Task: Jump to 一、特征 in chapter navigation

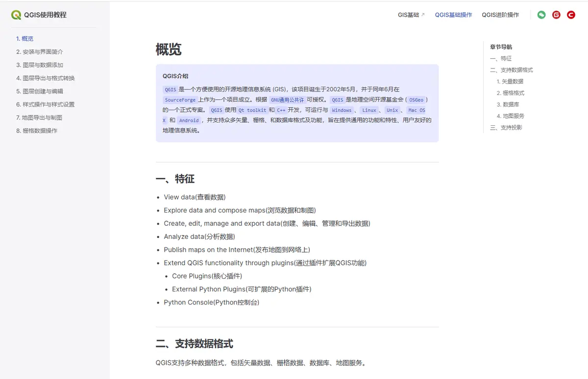Action: tap(501, 58)
